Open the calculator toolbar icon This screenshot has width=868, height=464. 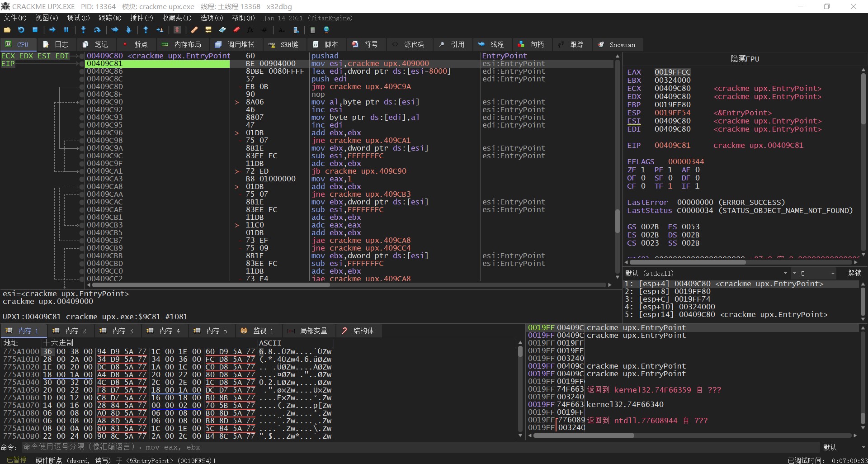312,30
